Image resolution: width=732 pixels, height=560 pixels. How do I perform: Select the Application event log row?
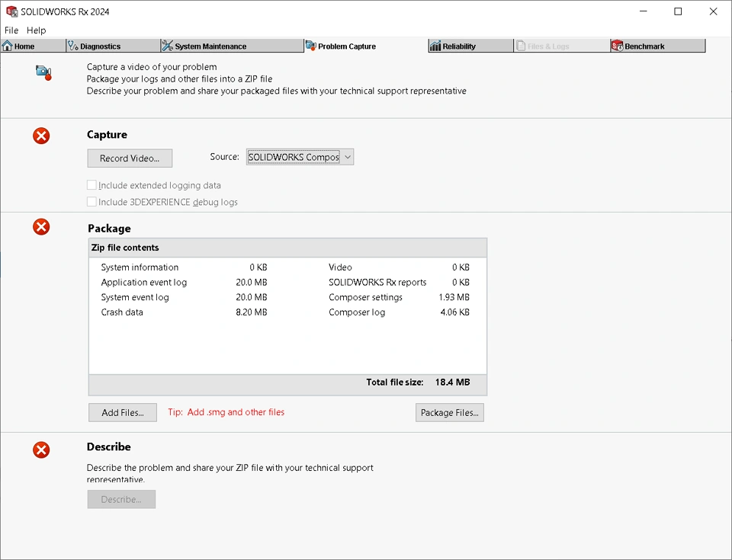tap(185, 282)
